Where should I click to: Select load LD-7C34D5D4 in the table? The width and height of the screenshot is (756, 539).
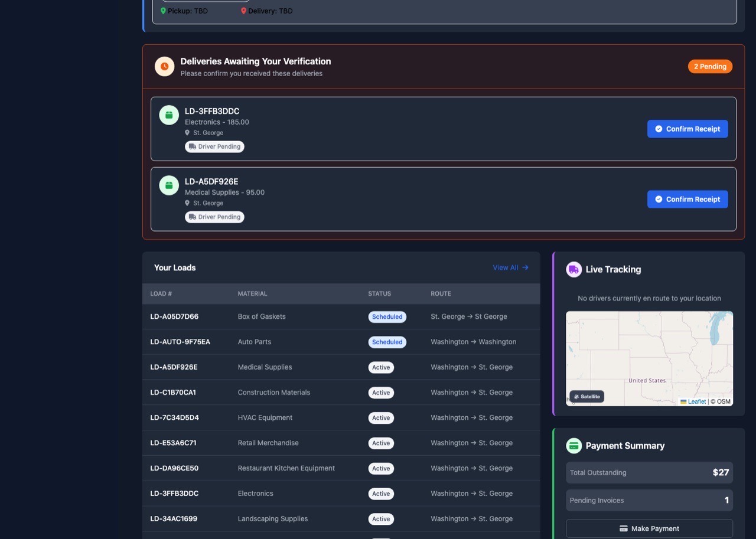[x=174, y=418]
